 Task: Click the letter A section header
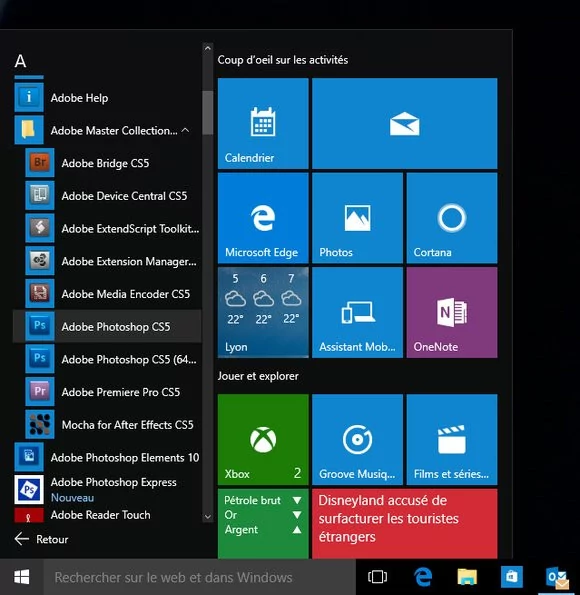20,61
